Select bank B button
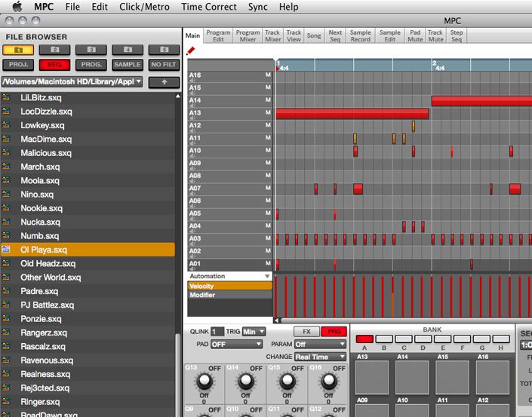This screenshot has height=417, width=532. click(384, 339)
